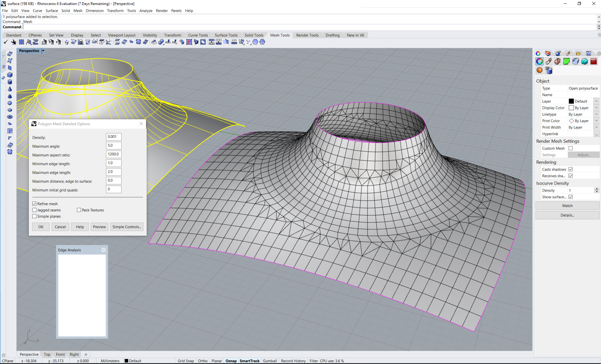Select the mesh torus tool in sidebar
The image size is (601, 364).
[10, 117]
